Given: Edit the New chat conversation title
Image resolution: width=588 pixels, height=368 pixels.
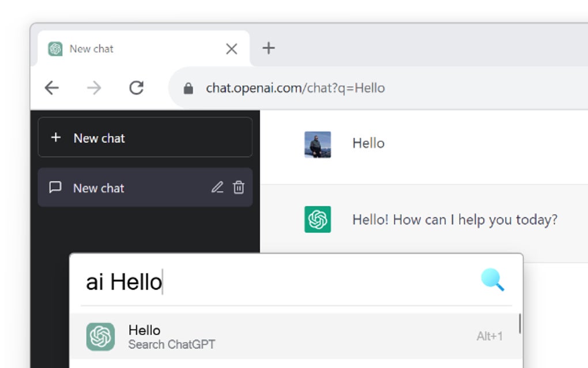Looking at the screenshot, I should [x=217, y=187].
